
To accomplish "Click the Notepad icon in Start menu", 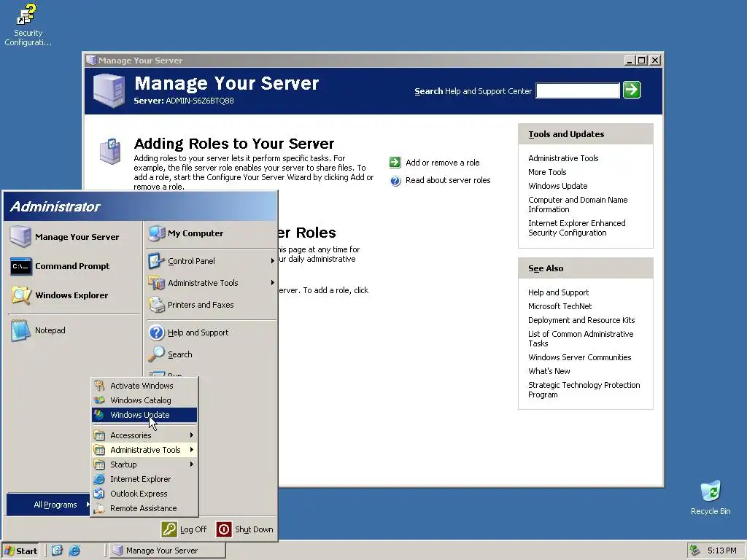I will 20,330.
